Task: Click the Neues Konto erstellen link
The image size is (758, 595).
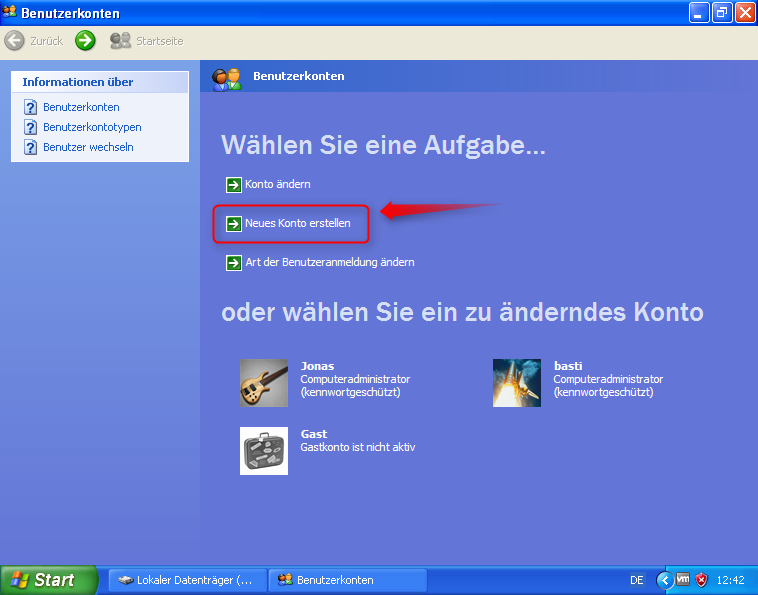Action: (298, 223)
